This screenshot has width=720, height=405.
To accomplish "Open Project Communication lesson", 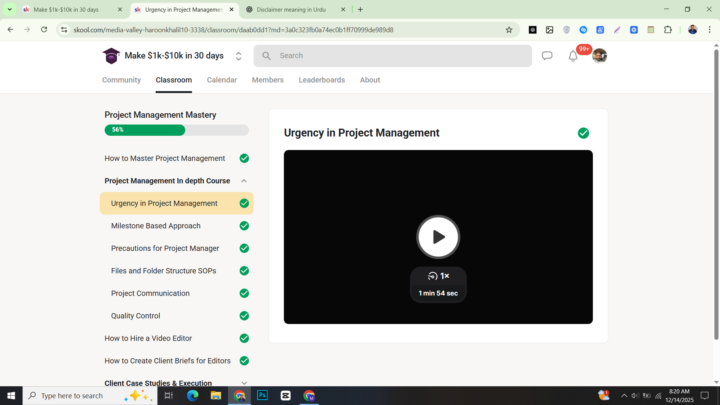I will click(150, 293).
